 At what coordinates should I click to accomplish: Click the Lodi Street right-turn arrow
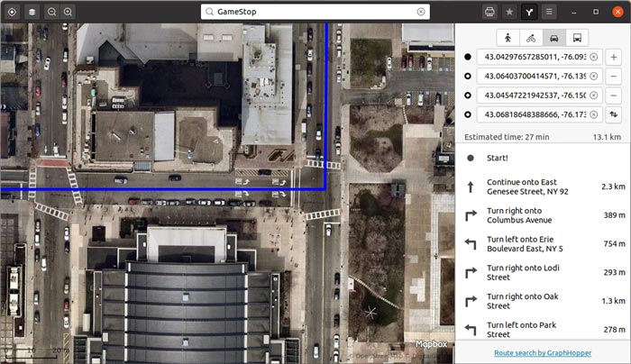[x=471, y=273]
